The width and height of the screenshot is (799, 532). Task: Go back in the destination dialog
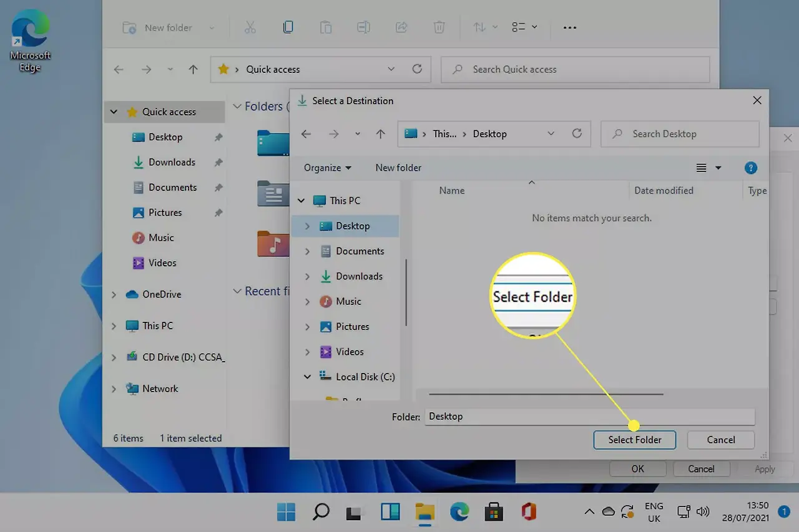pos(306,134)
